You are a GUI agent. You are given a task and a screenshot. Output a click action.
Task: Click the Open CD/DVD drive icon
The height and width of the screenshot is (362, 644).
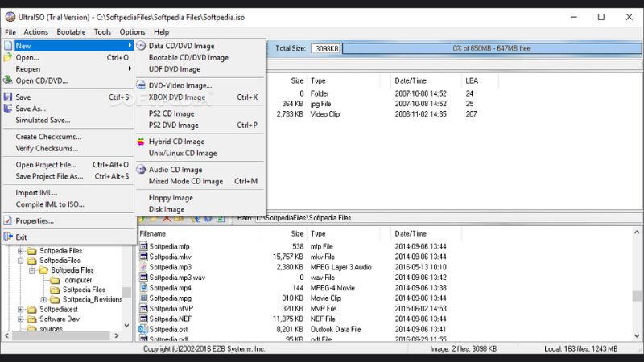(8, 80)
